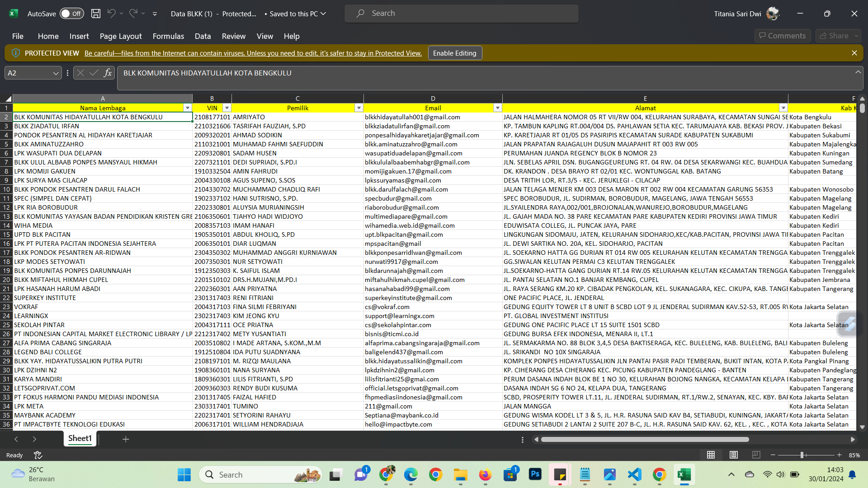Expand the formula bar chevron

tap(858, 72)
